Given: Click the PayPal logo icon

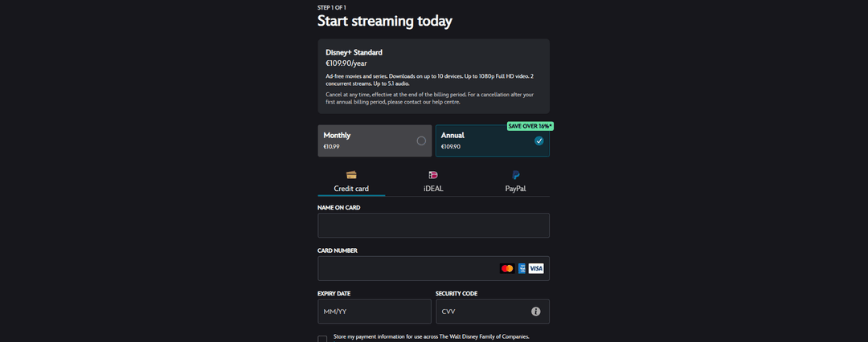Looking at the screenshot, I should (x=515, y=175).
